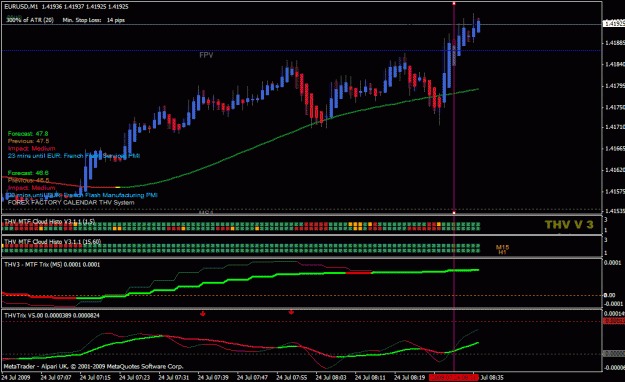Click the '24 Jul 07:15' time label
625x382 pixels.
click(95, 377)
